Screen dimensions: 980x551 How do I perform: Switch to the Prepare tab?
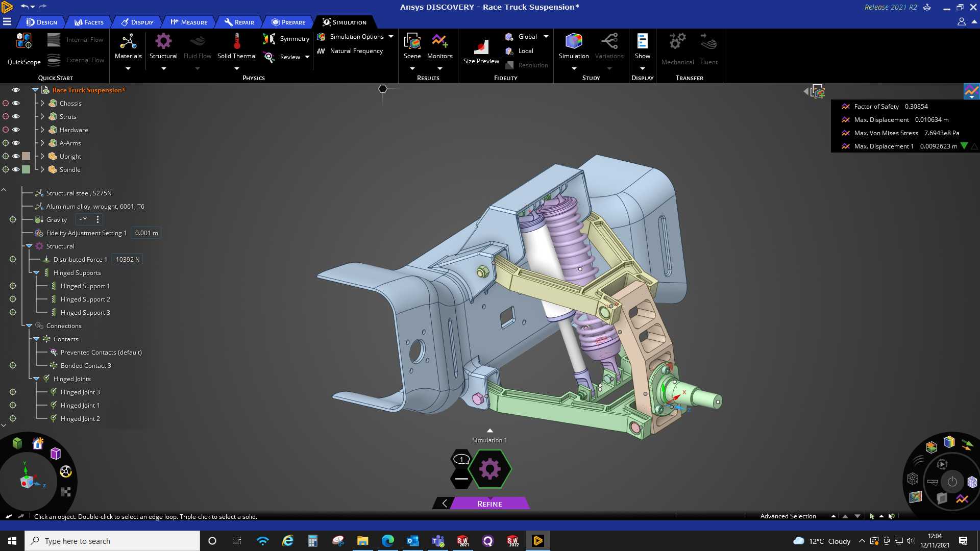pos(288,22)
